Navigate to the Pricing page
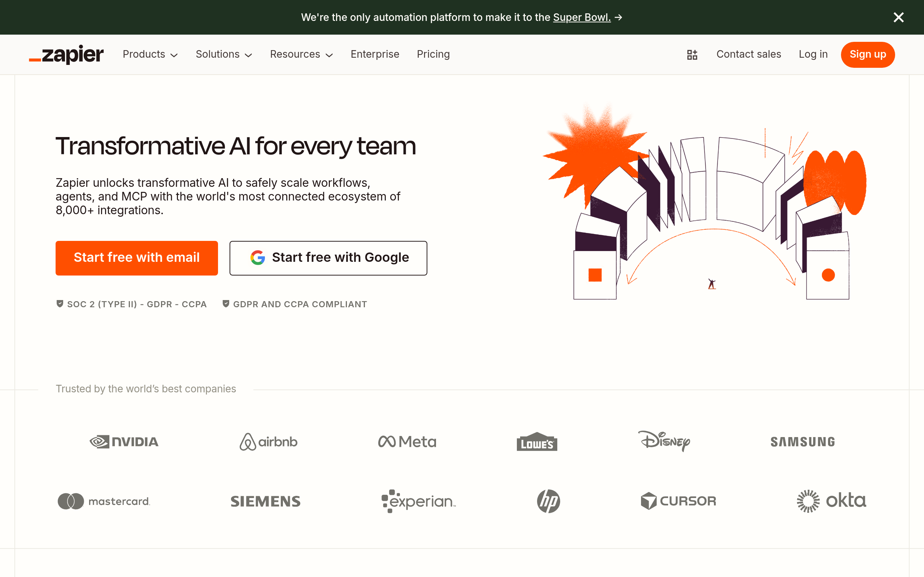 (433, 54)
